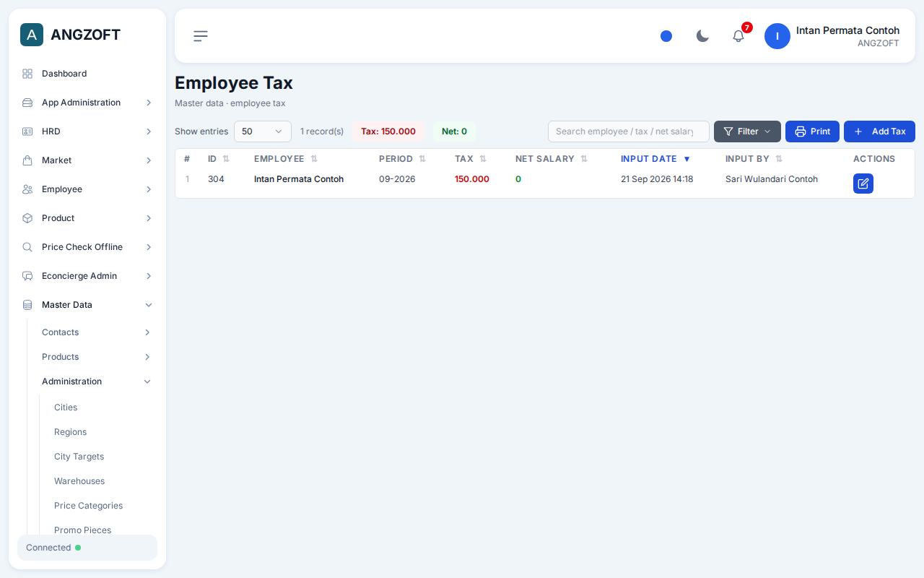Click tax value 150.000 in row
The height and width of the screenshot is (578, 924).
[x=472, y=179]
